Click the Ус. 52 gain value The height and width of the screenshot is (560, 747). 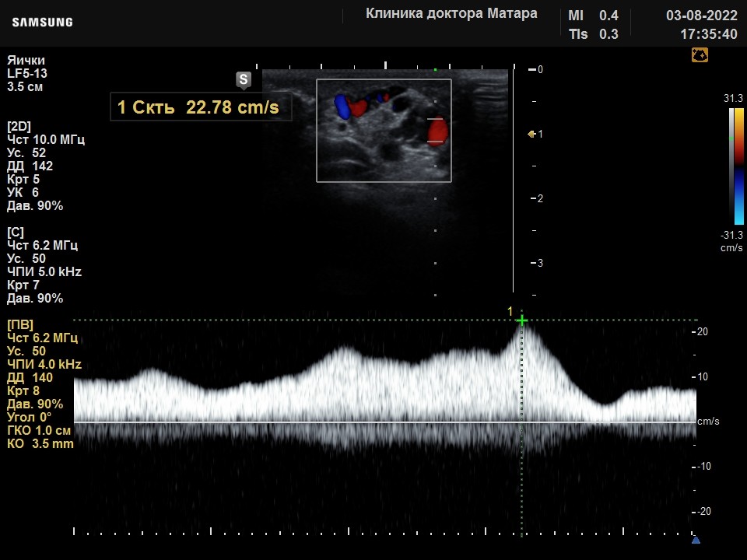[26, 153]
